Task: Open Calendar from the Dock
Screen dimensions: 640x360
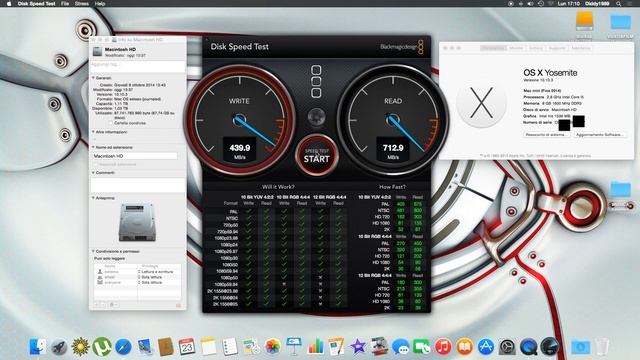Action: (x=187, y=347)
